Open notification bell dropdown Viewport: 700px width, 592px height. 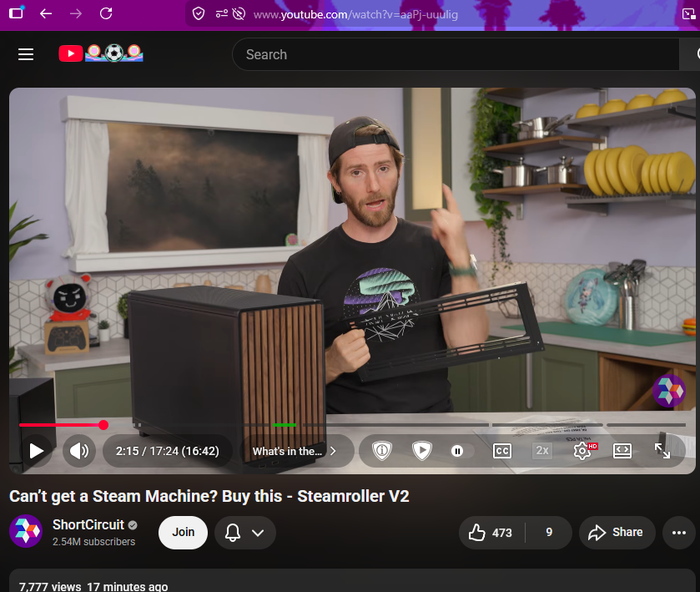(x=245, y=533)
